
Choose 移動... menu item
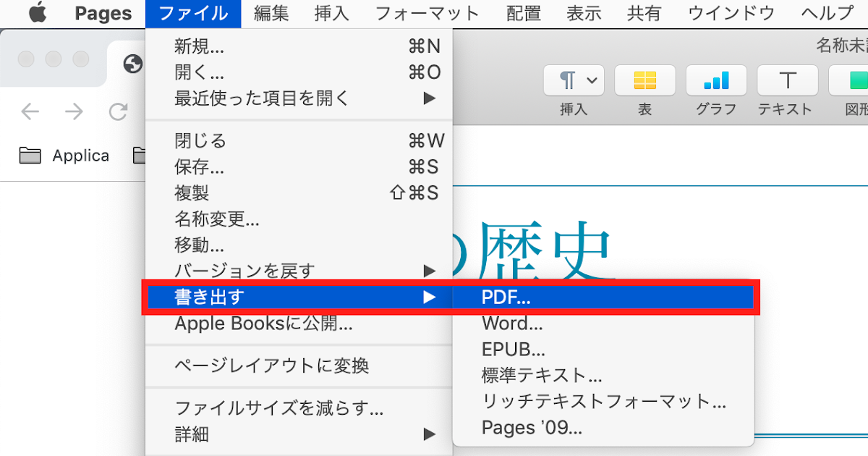pyautogui.click(x=299, y=245)
